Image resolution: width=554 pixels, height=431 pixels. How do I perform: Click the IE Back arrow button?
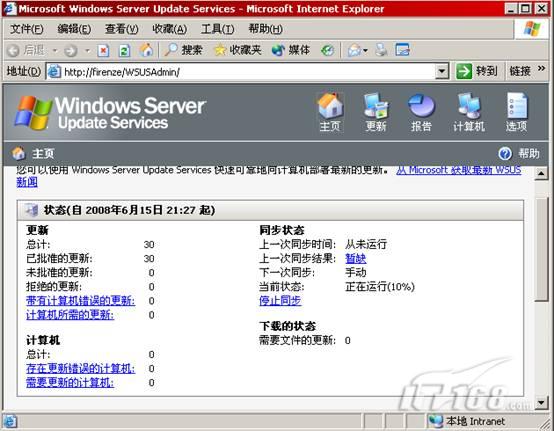(x=13, y=51)
